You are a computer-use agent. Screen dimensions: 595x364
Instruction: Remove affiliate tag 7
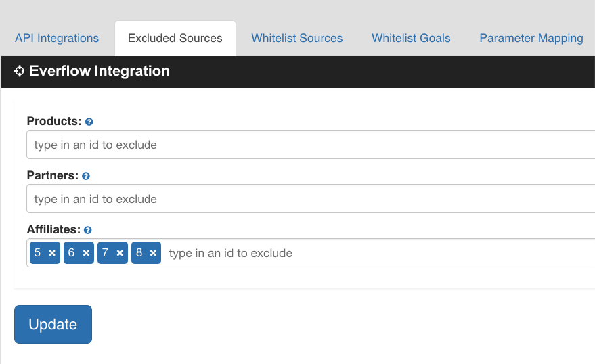pos(120,253)
